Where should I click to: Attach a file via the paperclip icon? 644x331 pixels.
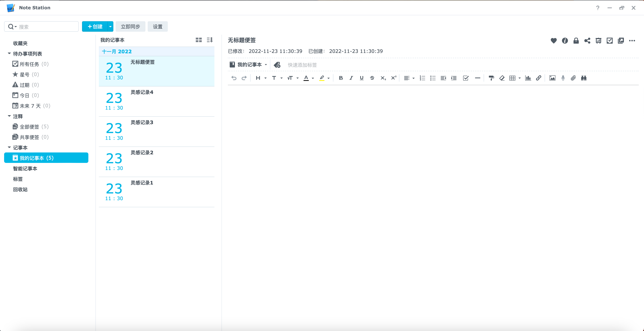pyautogui.click(x=573, y=78)
